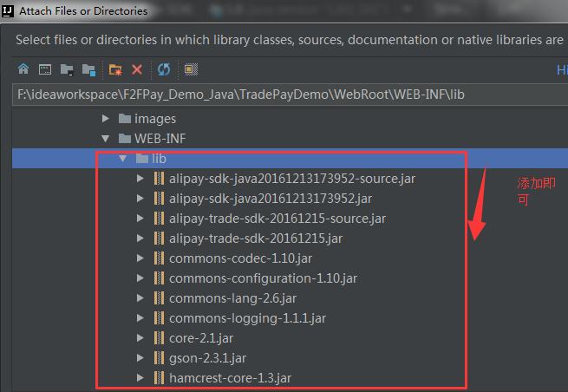Screen dimensions: 568x392
Task: Click the IntelliJ logo in the title bar
Action: (x=7, y=11)
